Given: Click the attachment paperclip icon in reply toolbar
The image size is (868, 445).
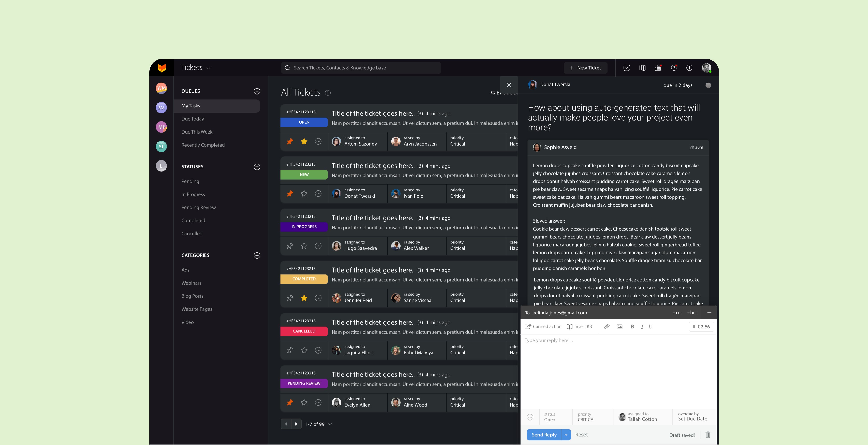Looking at the screenshot, I should 607,326.
